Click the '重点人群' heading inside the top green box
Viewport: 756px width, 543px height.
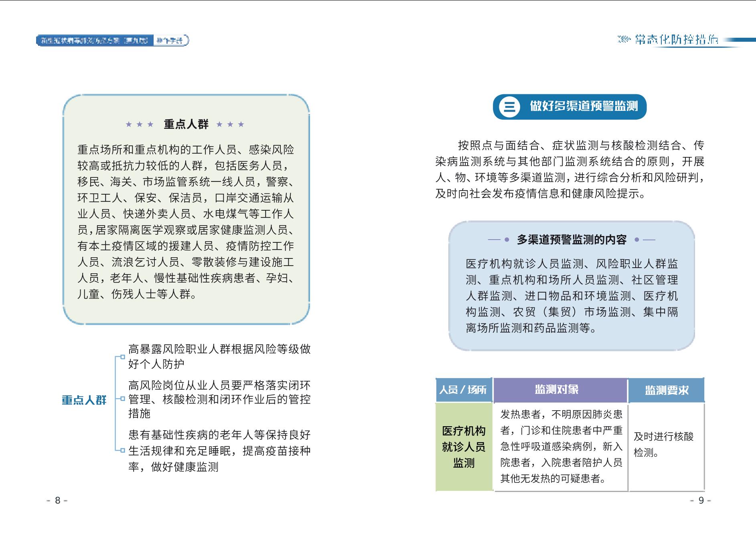pyautogui.click(x=186, y=124)
